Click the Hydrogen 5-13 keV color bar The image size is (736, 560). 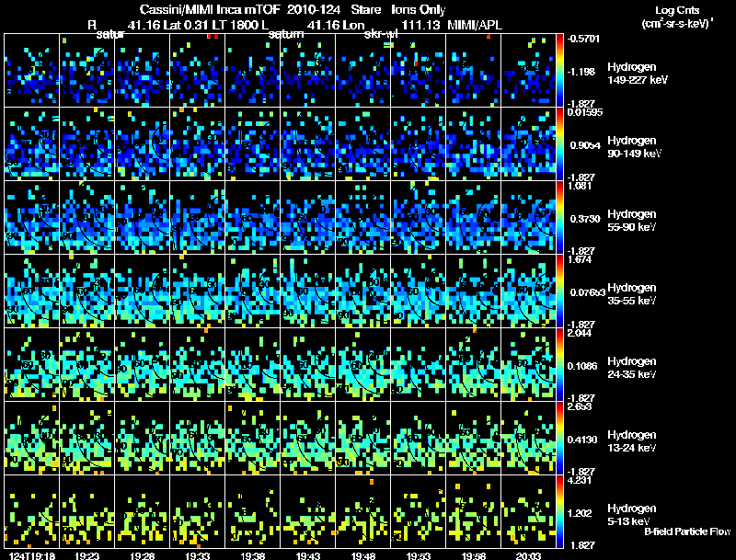(559, 512)
